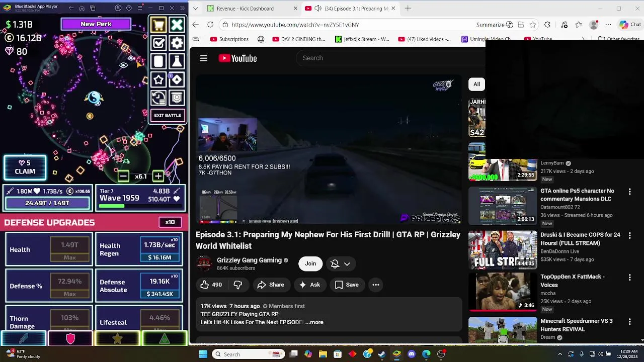
Task: Switch to the green triangle upgrades tab
Action: pyautogui.click(x=164, y=339)
